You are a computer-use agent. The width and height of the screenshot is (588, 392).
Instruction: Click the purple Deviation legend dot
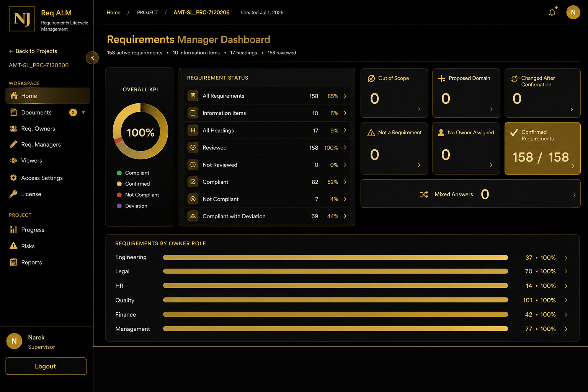pyautogui.click(x=119, y=206)
